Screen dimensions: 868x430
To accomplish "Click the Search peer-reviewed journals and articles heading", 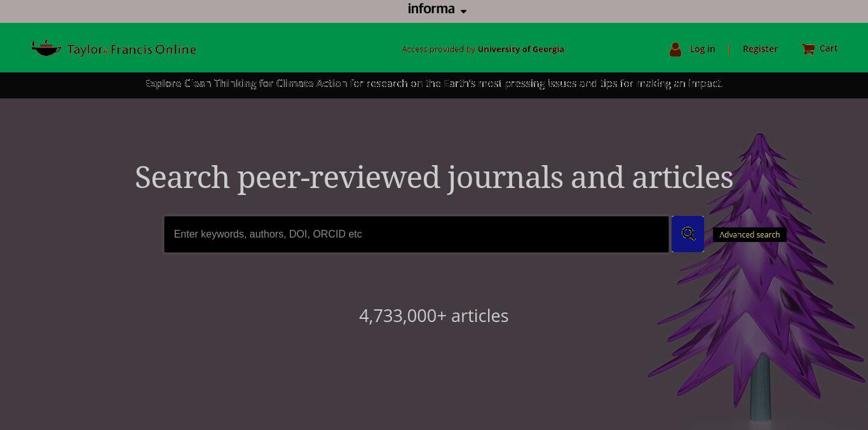I will (434, 177).
